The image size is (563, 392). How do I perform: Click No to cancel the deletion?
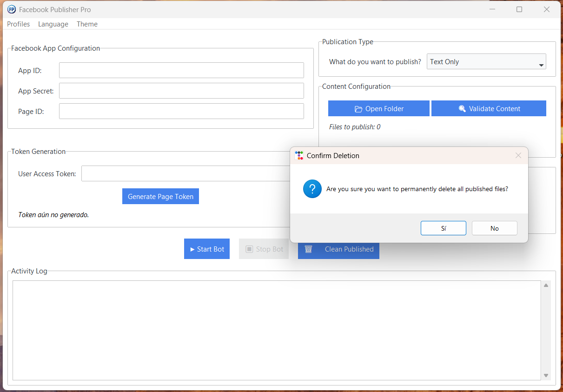tap(495, 228)
